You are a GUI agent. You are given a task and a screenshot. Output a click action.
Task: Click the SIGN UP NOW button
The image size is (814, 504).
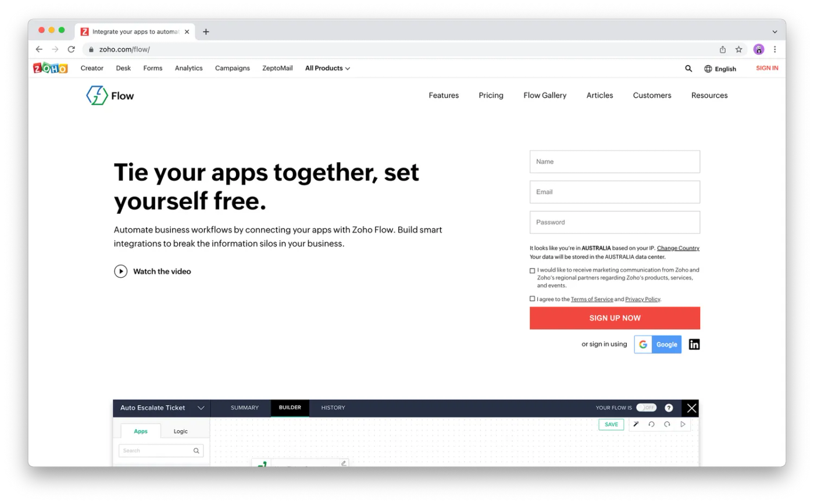tap(615, 318)
